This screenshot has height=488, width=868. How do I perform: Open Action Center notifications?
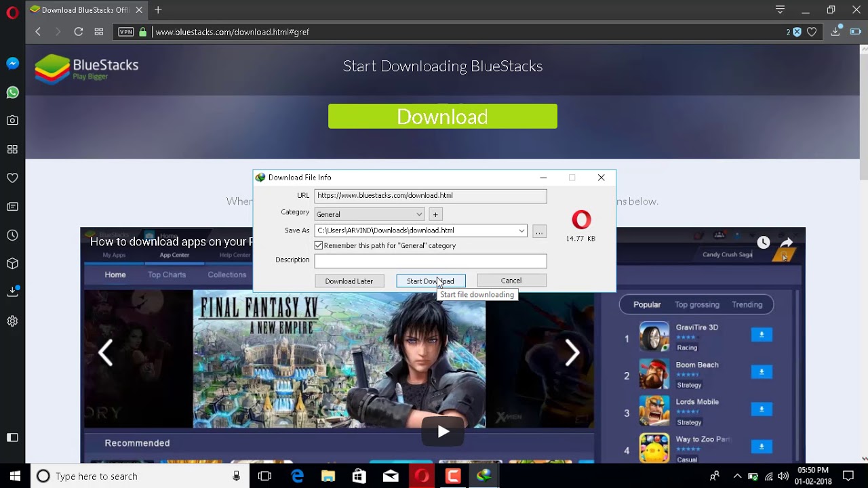pyautogui.click(x=848, y=476)
